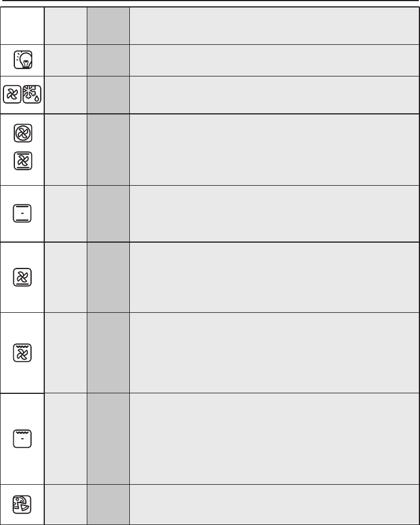
Task: Click the dark gray cell in pizza row
Action: [x=108, y=504]
